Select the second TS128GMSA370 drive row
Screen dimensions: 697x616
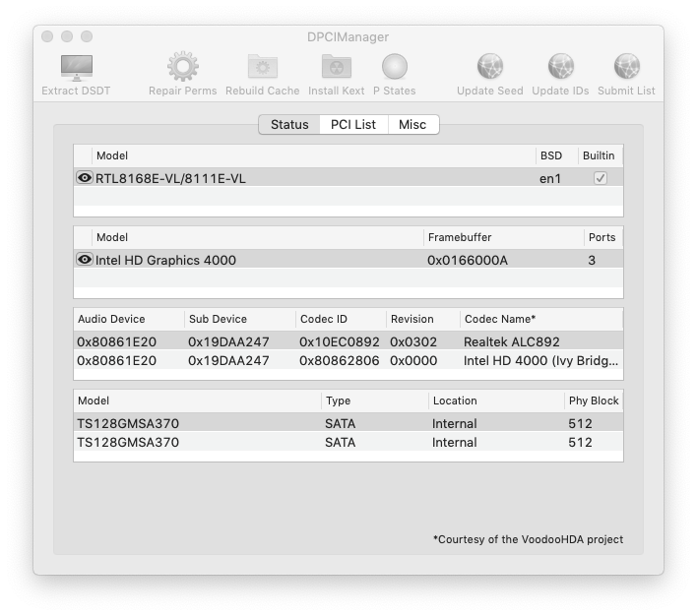[x=348, y=442]
